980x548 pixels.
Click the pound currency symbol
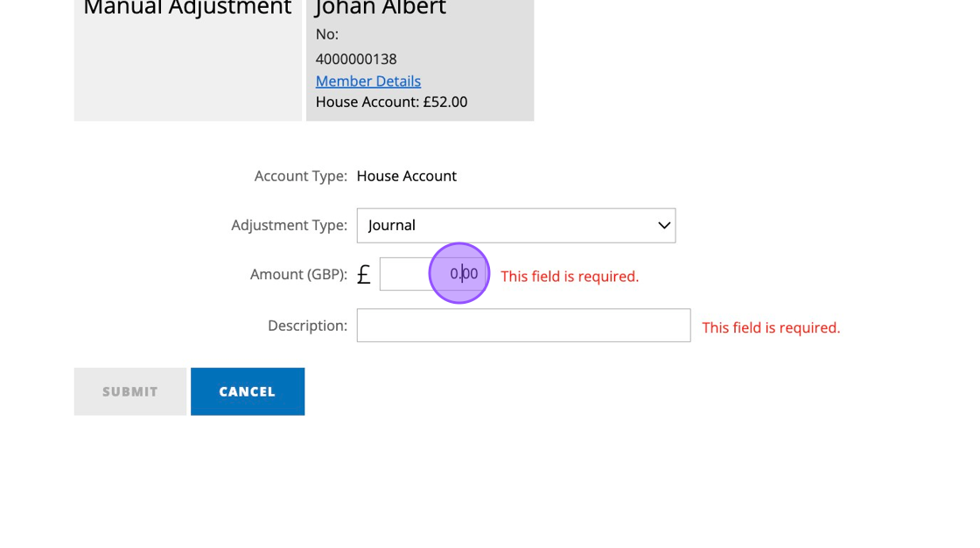(x=364, y=275)
